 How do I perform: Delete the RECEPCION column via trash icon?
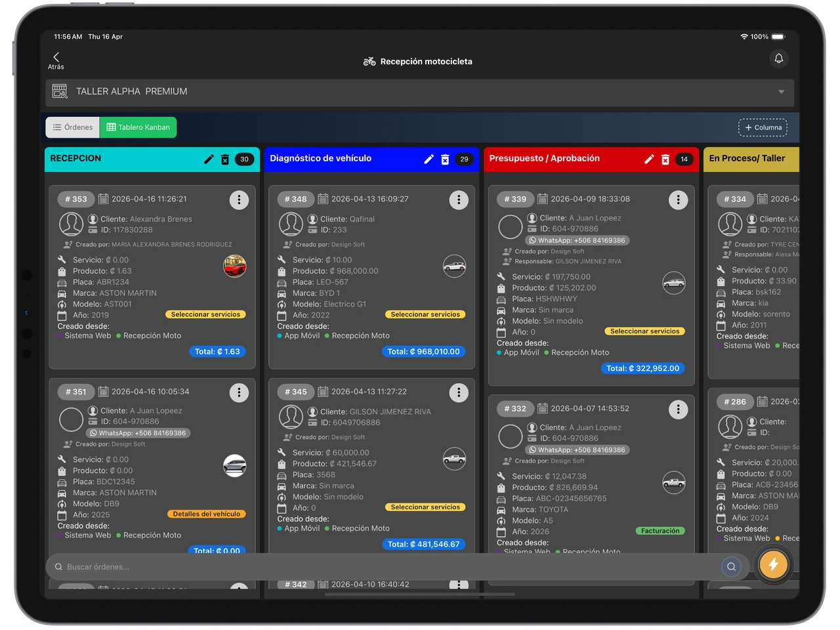pos(226,159)
